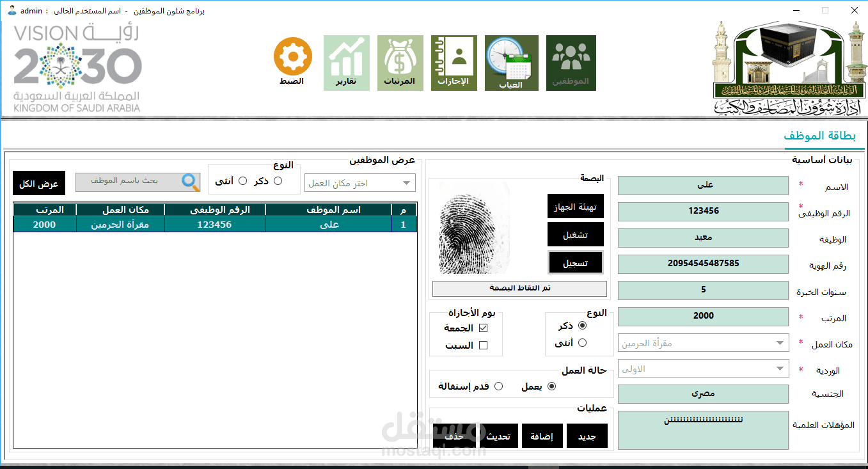The width and height of the screenshot is (868, 469).
Task: Click the تم التقاط البصمة status bar
Action: point(519,289)
